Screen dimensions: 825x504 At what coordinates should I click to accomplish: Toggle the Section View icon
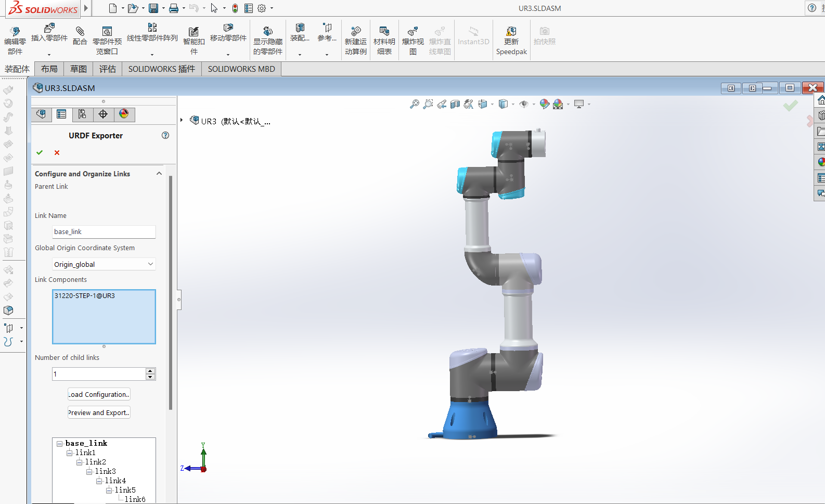[455, 104]
